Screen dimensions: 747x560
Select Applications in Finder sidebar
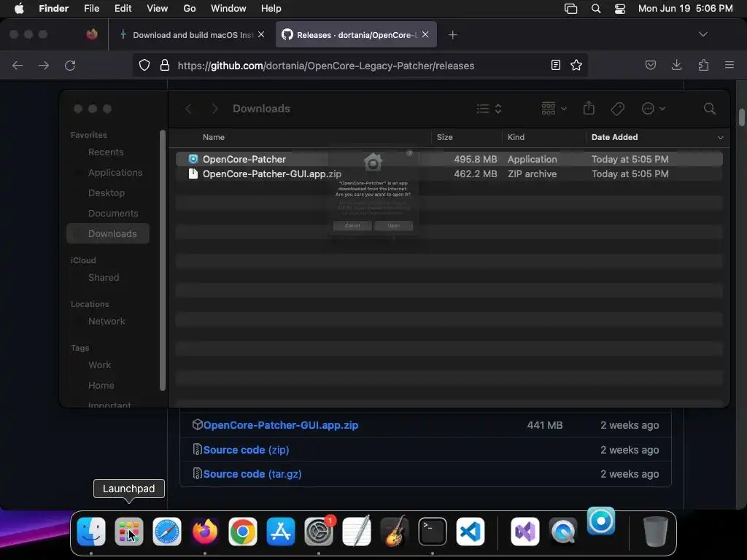coord(115,172)
